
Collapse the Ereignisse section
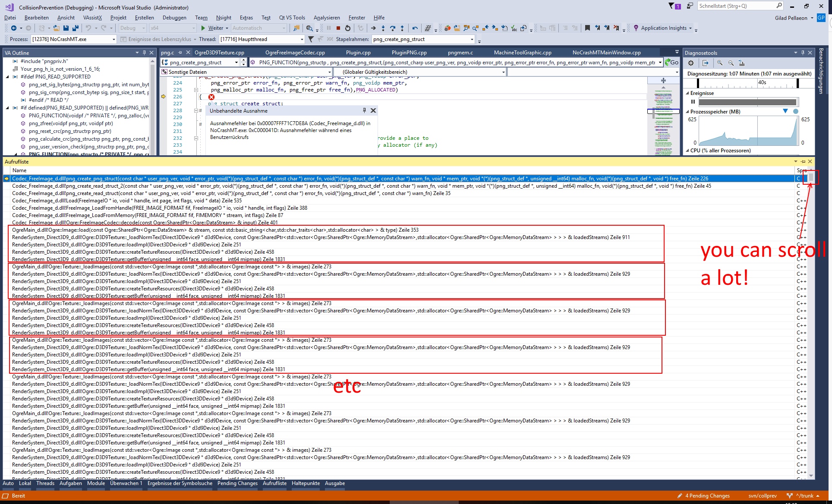click(x=687, y=93)
